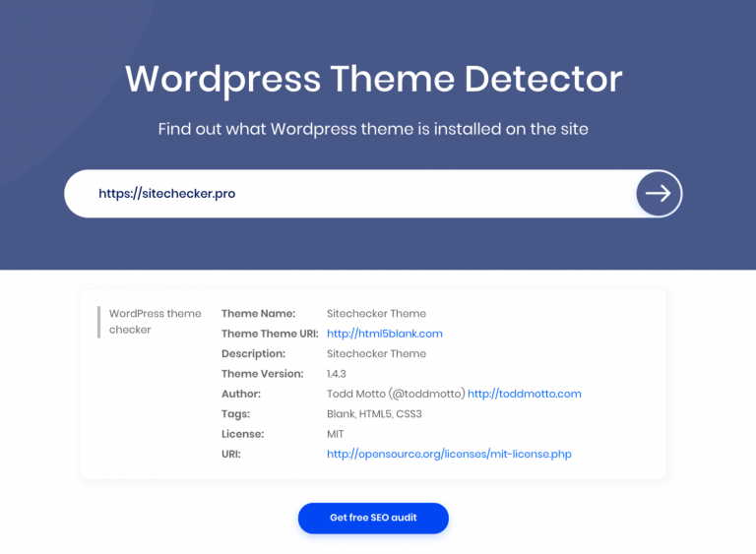The image size is (756, 554).
Task: Open the http://toddmotto.com author link
Action: tap(524, 394)
